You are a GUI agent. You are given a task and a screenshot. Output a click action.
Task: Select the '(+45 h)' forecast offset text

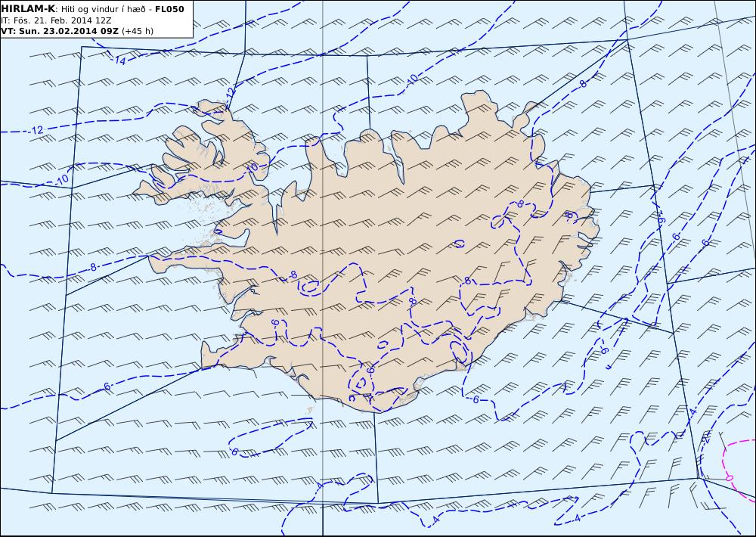click(138, 31)
